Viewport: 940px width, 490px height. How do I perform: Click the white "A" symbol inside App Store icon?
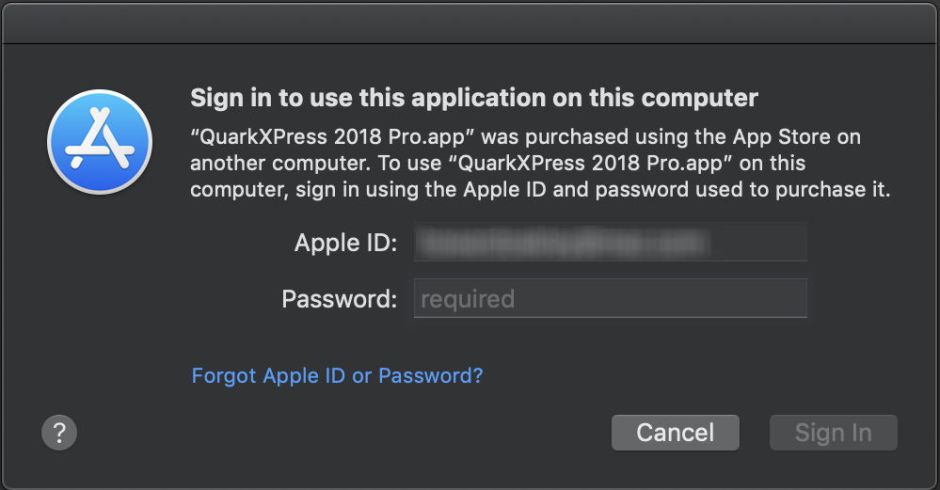[x=99, y=142]
